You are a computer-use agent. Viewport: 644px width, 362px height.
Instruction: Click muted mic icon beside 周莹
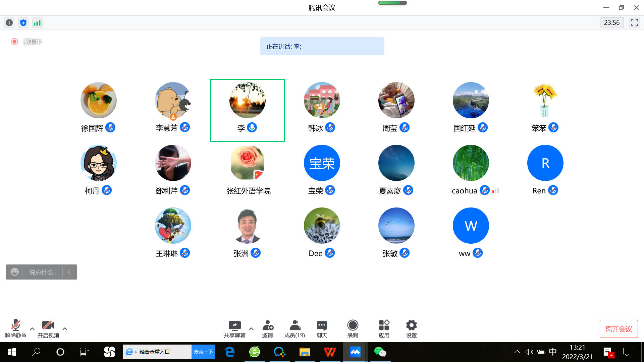point(405,127)
